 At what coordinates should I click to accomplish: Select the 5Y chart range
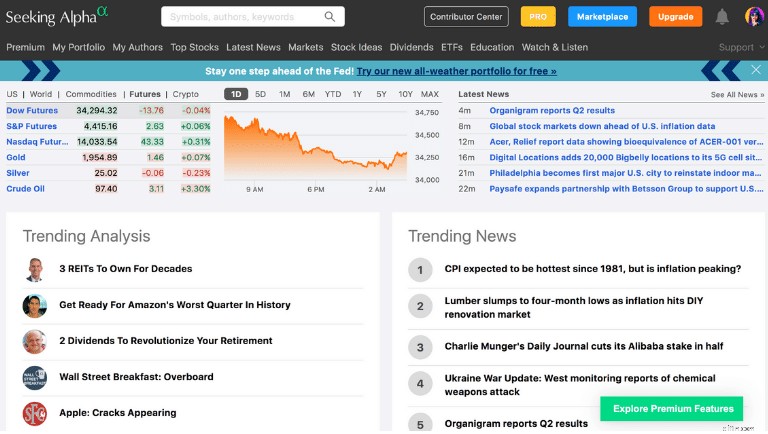click(382, 94)
